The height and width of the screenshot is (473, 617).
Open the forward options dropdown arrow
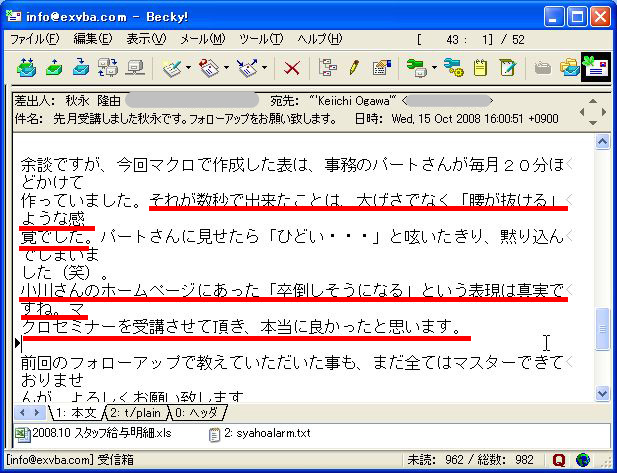pyautogui.click(x=264, y=68)
